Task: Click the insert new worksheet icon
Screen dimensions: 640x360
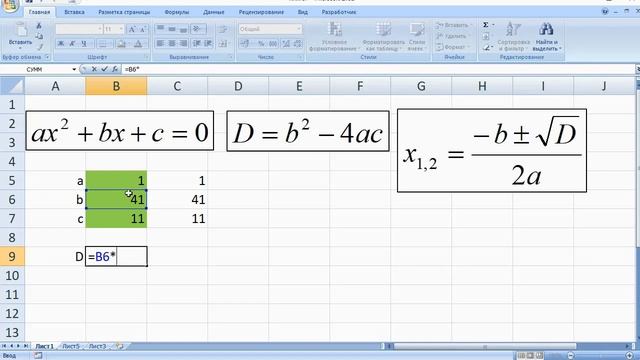Action: 119,346
